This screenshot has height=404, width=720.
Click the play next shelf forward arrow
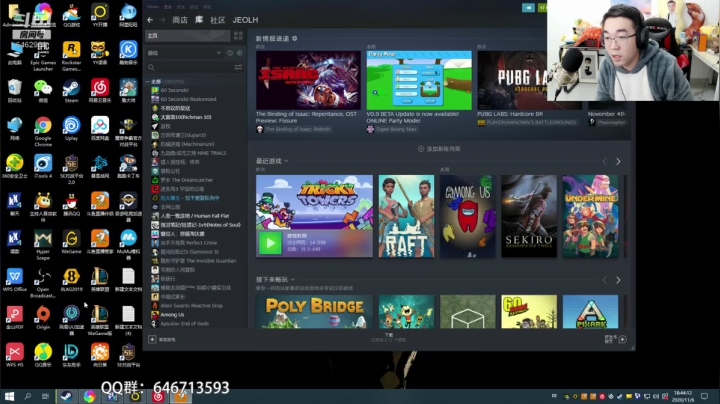pyautogui.click(x=618, y=280)
